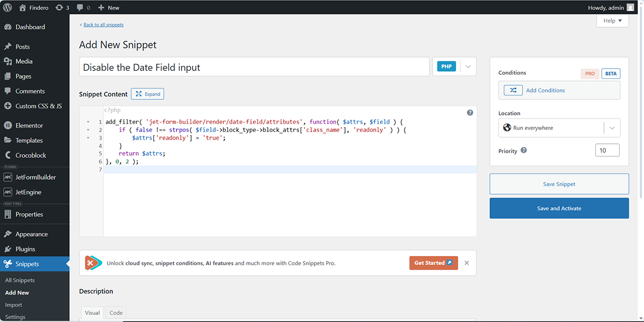This screenshot has width=644, height=322.
Task: Open Properties post type menu
Action: click(x=34, y=214)
